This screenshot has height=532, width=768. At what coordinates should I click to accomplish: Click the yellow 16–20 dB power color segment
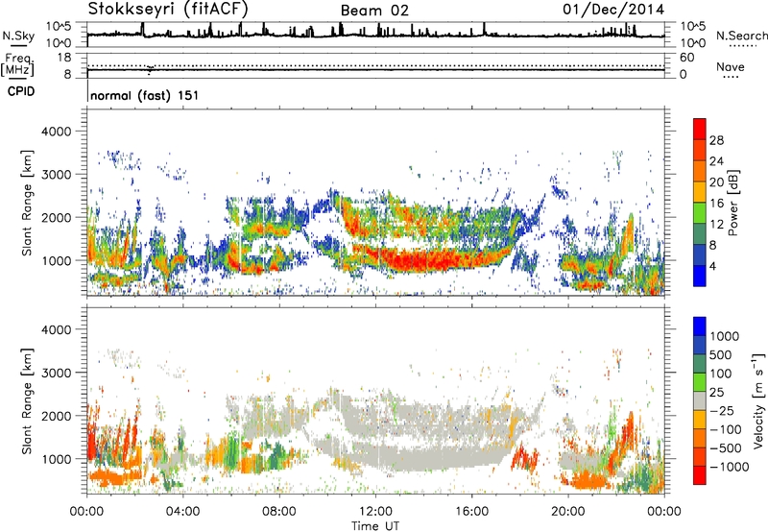(700, 192)
